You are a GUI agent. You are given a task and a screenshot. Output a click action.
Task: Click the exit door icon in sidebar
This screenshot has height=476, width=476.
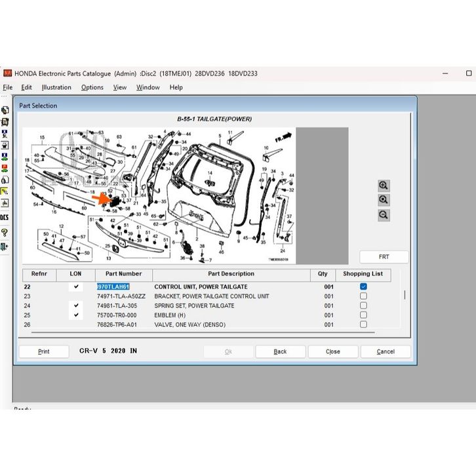(x=5, y=247)
